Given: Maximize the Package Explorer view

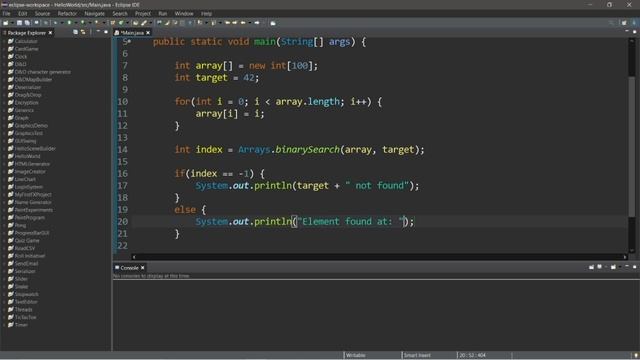Looking at the screenshot, I should tap(106, 31).
